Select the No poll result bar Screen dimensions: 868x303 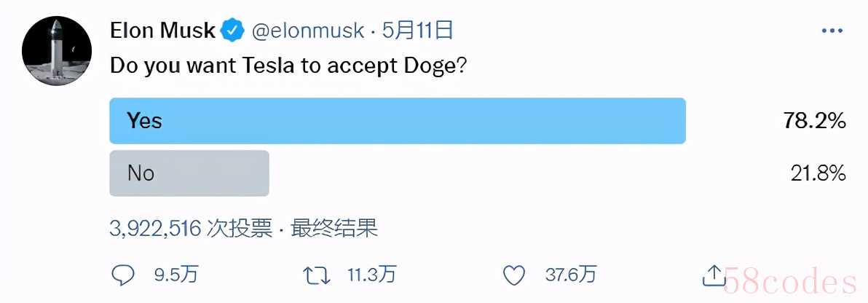[x=189, y=173]
